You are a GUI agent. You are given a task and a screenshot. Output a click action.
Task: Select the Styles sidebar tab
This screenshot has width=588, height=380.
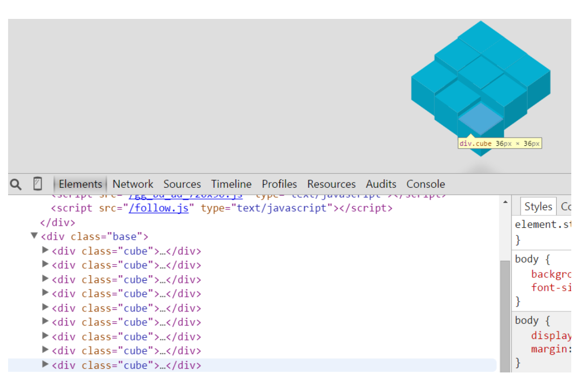[x=538, y=207]
